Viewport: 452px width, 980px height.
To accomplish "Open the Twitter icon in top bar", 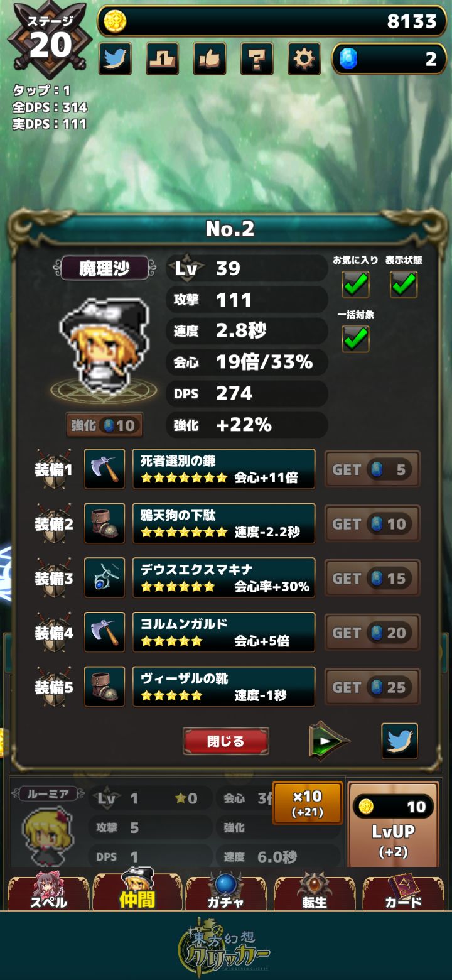I will (115, 59).
